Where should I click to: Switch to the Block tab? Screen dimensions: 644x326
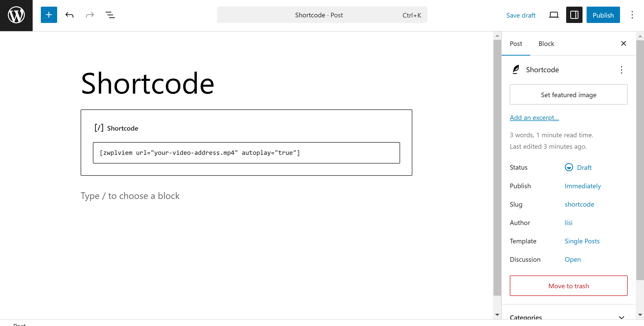coord(546,44)
